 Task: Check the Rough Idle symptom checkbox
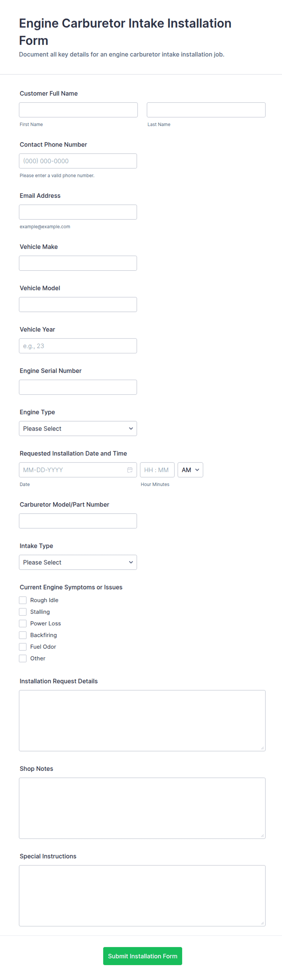[22, 600]
